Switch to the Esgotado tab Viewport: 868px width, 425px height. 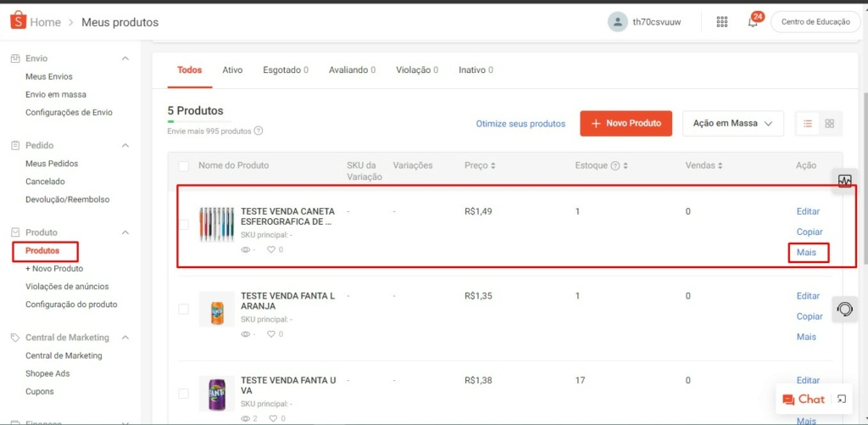286,70
